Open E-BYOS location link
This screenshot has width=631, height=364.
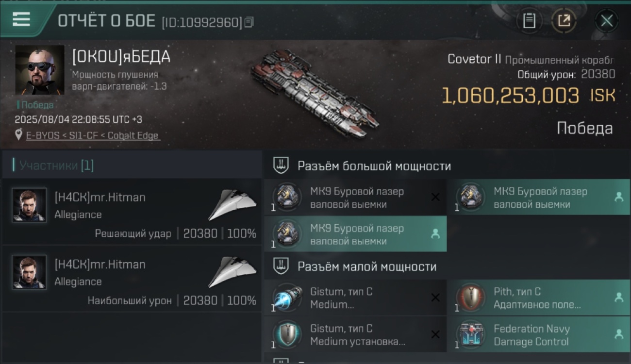(x=92, y=135)
